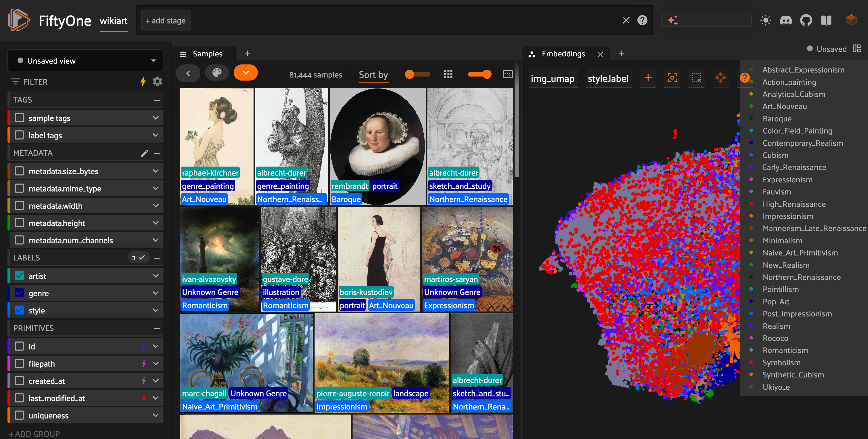
Task: Adjust the grid zoom slider
Action: (479, 74)
